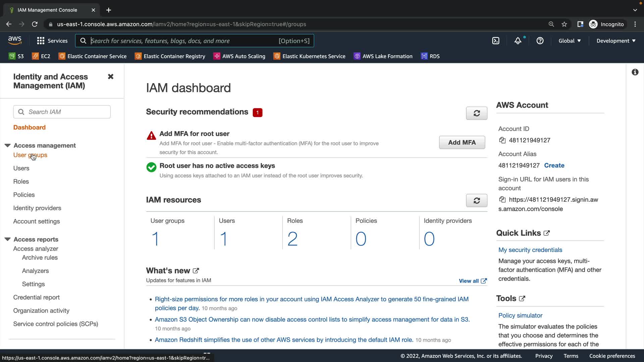Open the Services grid menu

coord(52,41)
